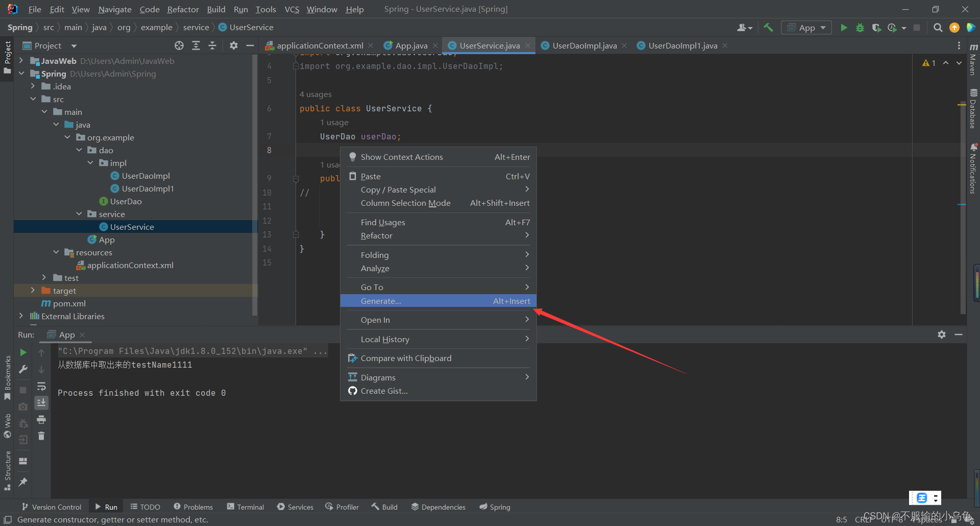
Task: Open Bookmarks tool window
Action: pos(7,378)
